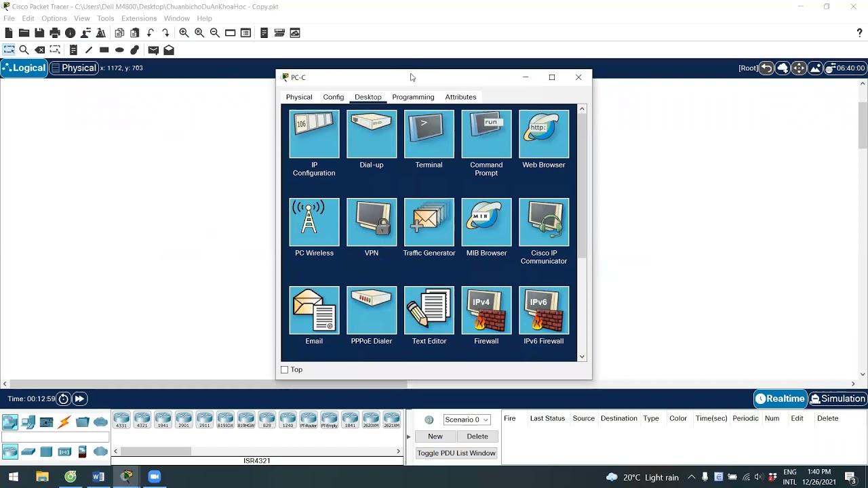Select the Delete tool icon
This screenshot has height=488, width=868.
point(40,49)
